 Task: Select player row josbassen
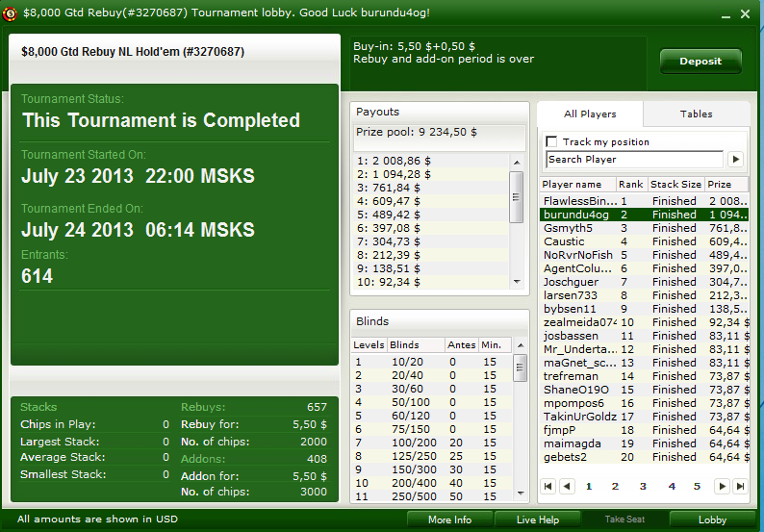[644, 336]
